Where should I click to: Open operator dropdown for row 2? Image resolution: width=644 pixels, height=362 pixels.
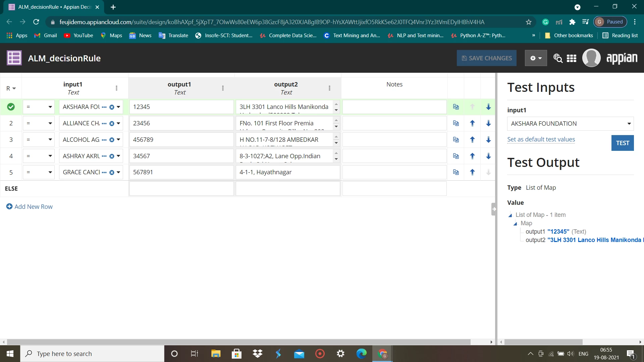(39, 123)
